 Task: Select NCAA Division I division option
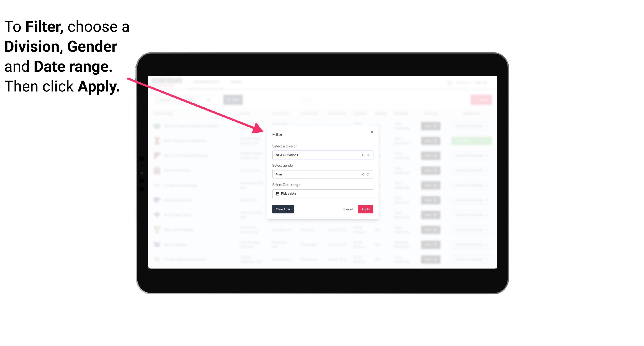click(322, 155)
